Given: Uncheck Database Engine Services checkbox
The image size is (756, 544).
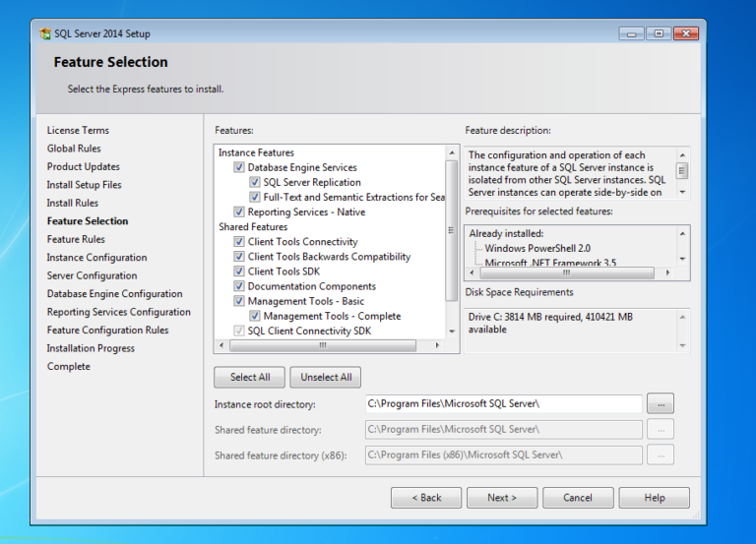Looking at the screenshot, I should (238, 167).
